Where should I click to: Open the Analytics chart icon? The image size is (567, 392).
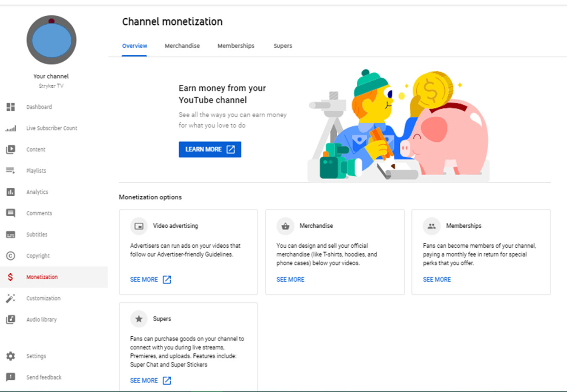(x=11, y=192)
